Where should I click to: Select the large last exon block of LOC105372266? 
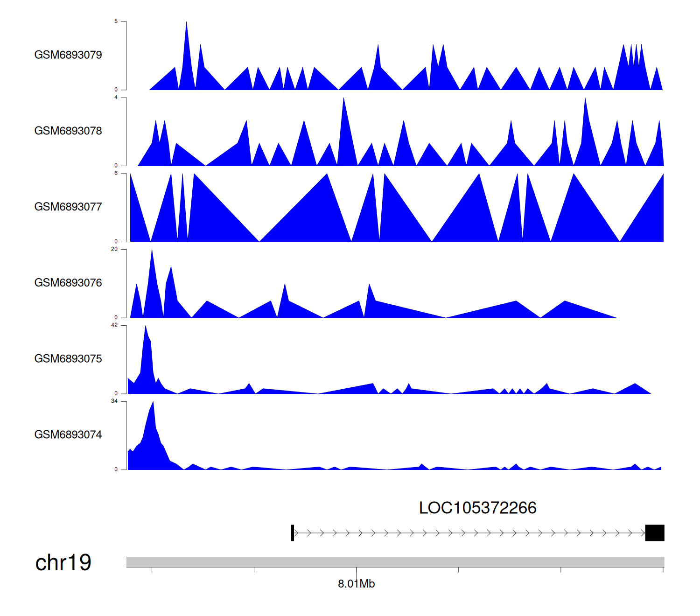point(654,533)
